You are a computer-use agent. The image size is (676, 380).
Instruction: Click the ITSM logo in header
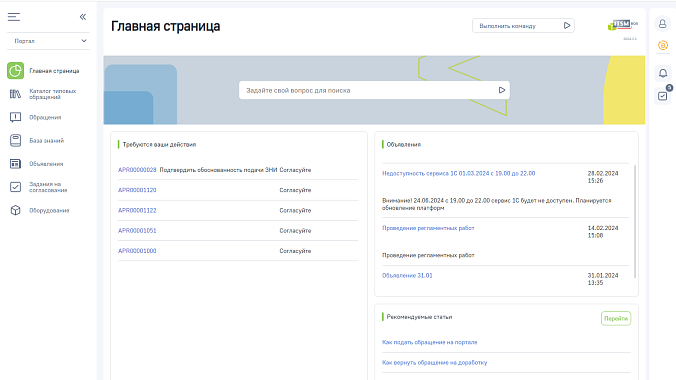[x=623, y=25]
